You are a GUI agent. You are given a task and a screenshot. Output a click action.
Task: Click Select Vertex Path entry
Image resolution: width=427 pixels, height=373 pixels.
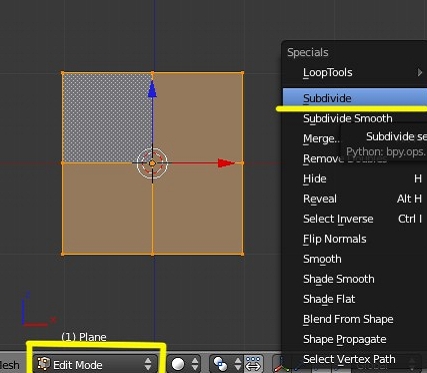pos(355,359)
